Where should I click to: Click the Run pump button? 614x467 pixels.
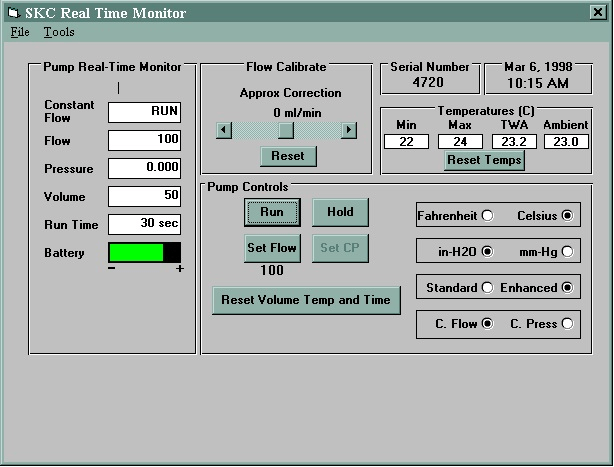[x=272, y=212]
